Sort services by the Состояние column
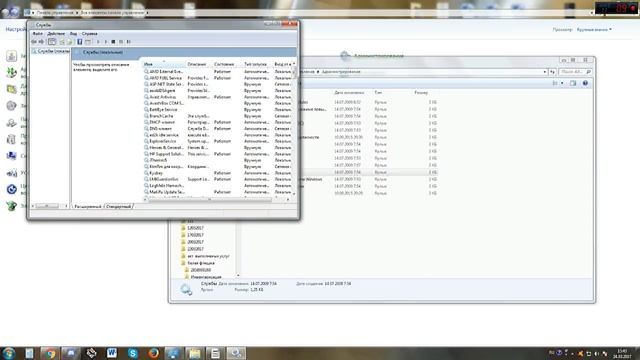The width and height of the screenshot is (640, 360). click(227, 64)
